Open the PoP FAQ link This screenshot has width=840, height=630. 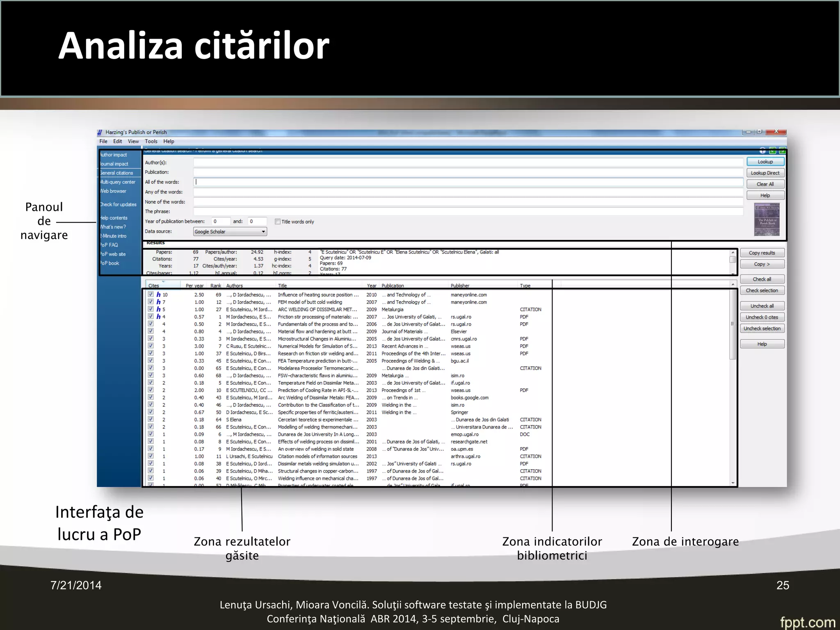click(x=109, y=245)
